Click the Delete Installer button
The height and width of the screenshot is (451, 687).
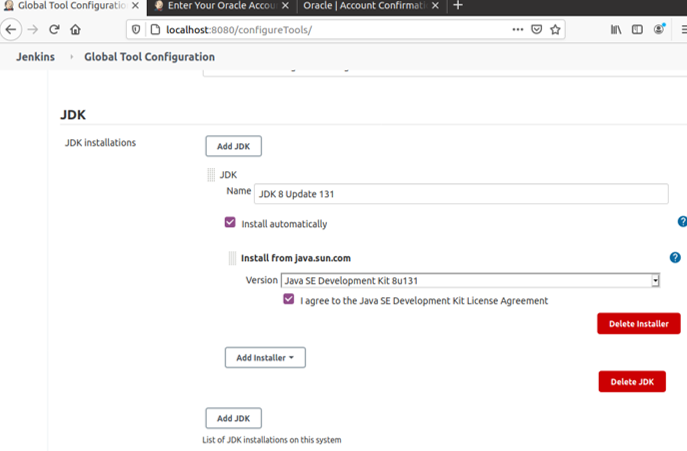[x=639, y=323]
